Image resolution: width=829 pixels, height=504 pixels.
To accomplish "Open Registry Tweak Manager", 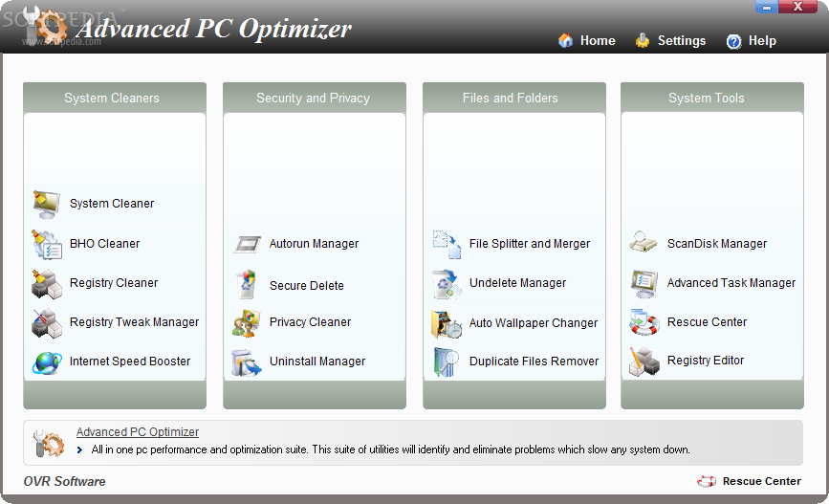I will tap(134, 322).
